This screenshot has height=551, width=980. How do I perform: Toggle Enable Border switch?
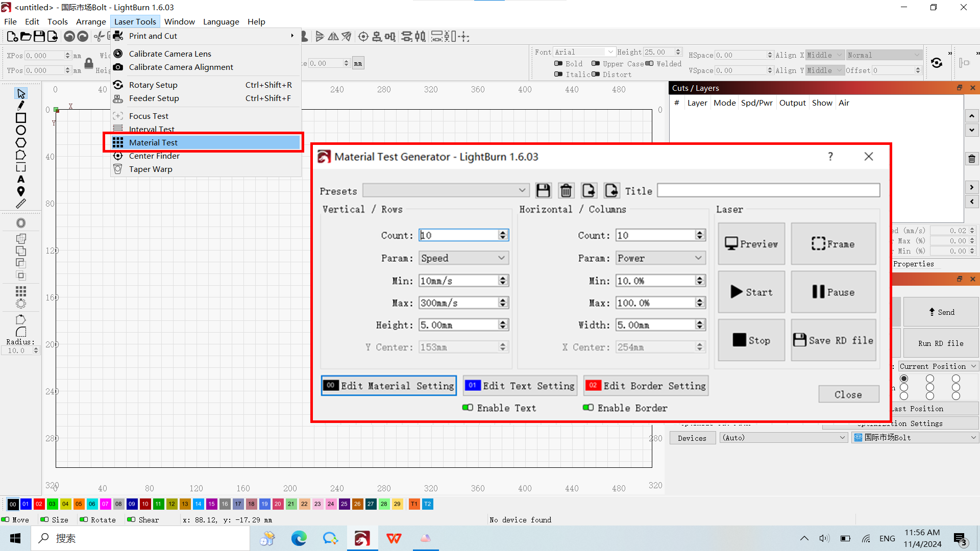(588, 407)
